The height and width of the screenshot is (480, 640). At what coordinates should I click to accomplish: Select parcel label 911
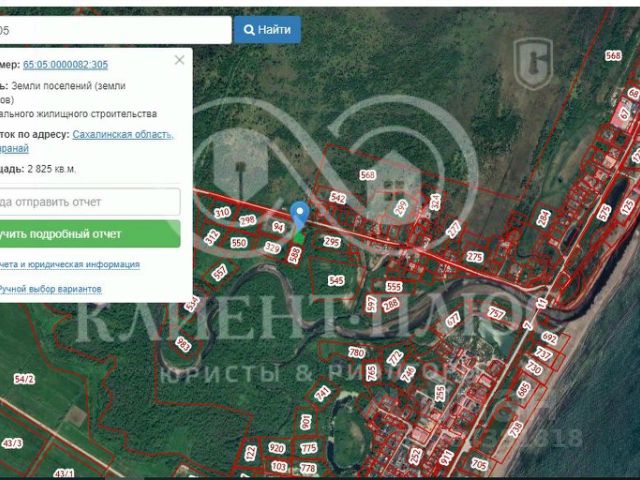[x=447, y=458]
